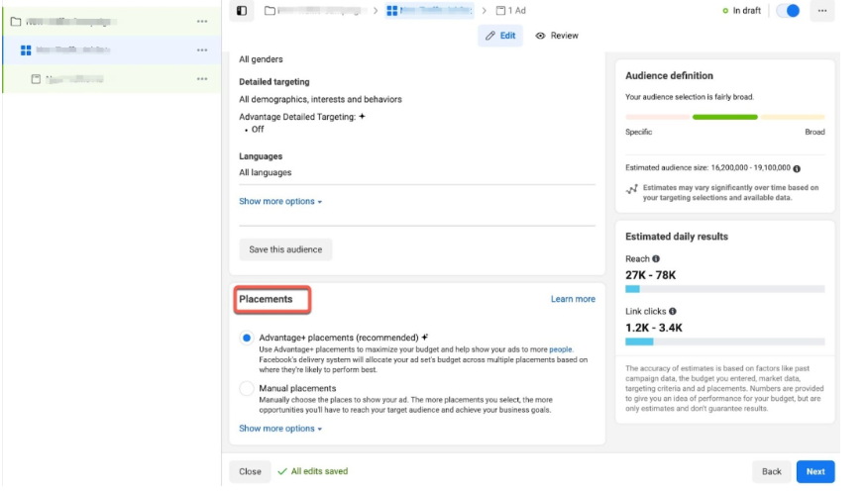Image resolution: width=868 pixels, height=491 pixels.
Task: Click the Save this audience button
Action: pos(285,249)
